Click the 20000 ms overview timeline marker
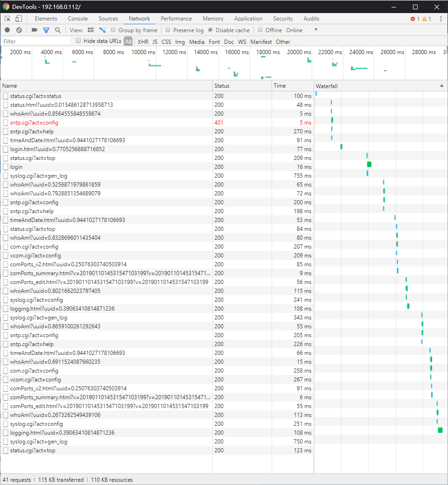Image resolution: width=448 pixels, height=485 pixels. click(299, 52)
